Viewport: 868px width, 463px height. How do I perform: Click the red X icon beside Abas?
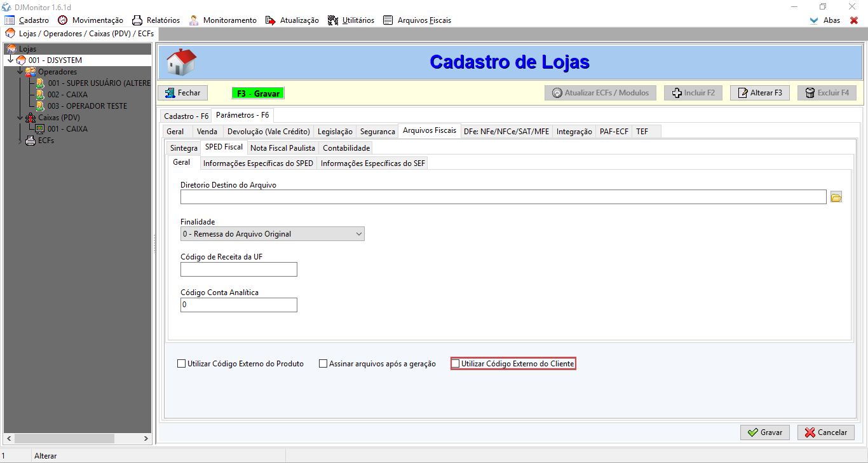tap(853, 20)
